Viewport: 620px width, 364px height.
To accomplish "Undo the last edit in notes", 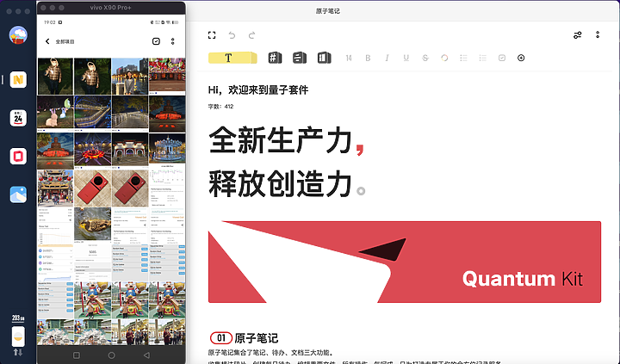I will coord(232,35).
